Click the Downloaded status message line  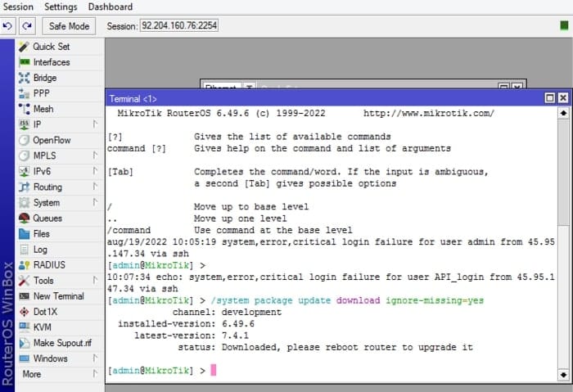pos(325,347)
